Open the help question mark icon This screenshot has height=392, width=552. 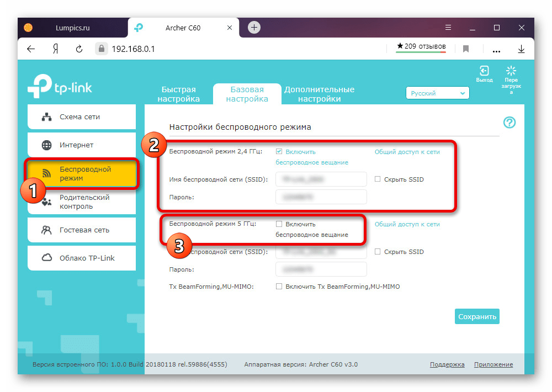pyautogui.click(x=509, y=123)
